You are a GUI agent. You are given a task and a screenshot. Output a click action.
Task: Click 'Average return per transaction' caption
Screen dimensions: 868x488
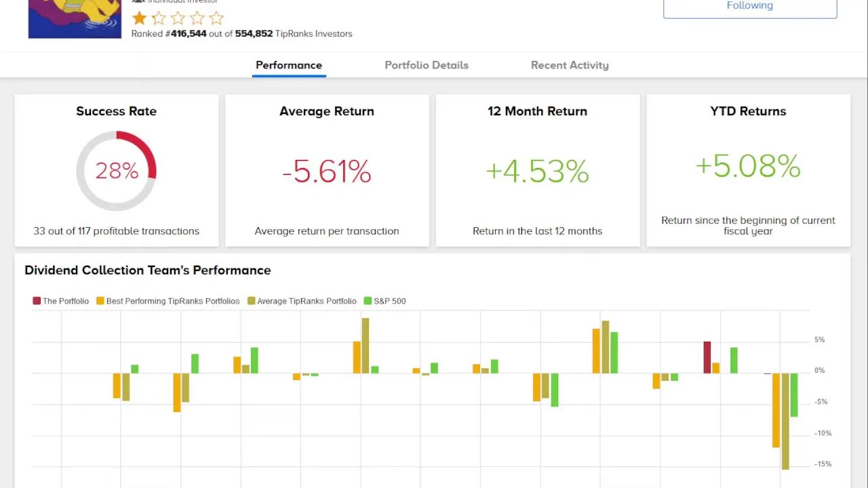[x=327, y=231]
